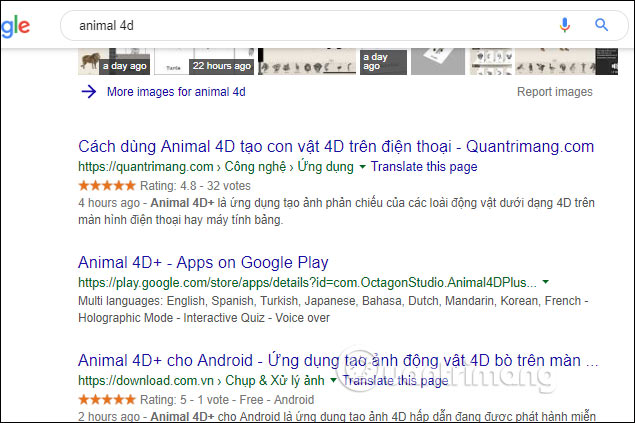This screenshot has width=635, height=423.
Task: Open More images for animal 4d
Action: tap(176, 92)
